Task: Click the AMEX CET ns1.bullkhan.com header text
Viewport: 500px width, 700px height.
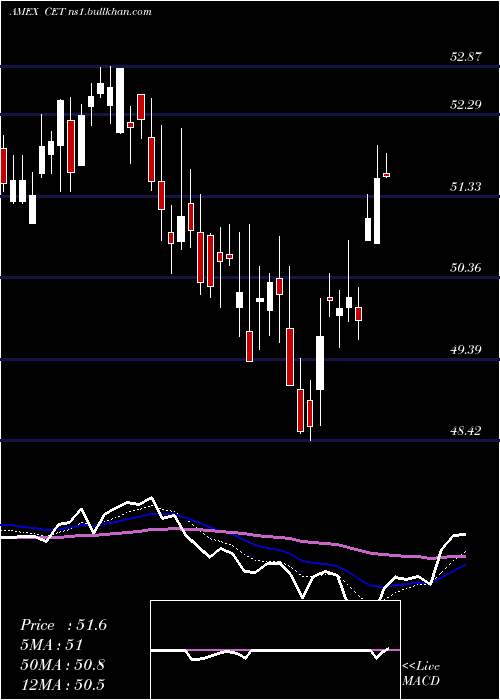Action: coord(81,12)
